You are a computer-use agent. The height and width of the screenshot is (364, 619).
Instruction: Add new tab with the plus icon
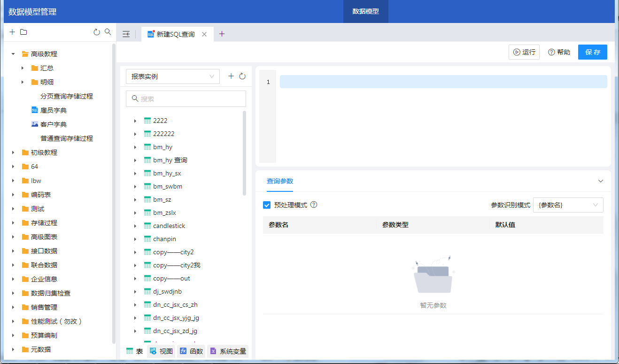click(x=222, y=34)
